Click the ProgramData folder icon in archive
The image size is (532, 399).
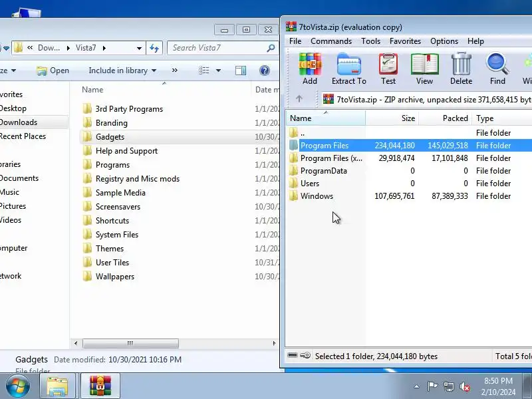click(293, 171)
